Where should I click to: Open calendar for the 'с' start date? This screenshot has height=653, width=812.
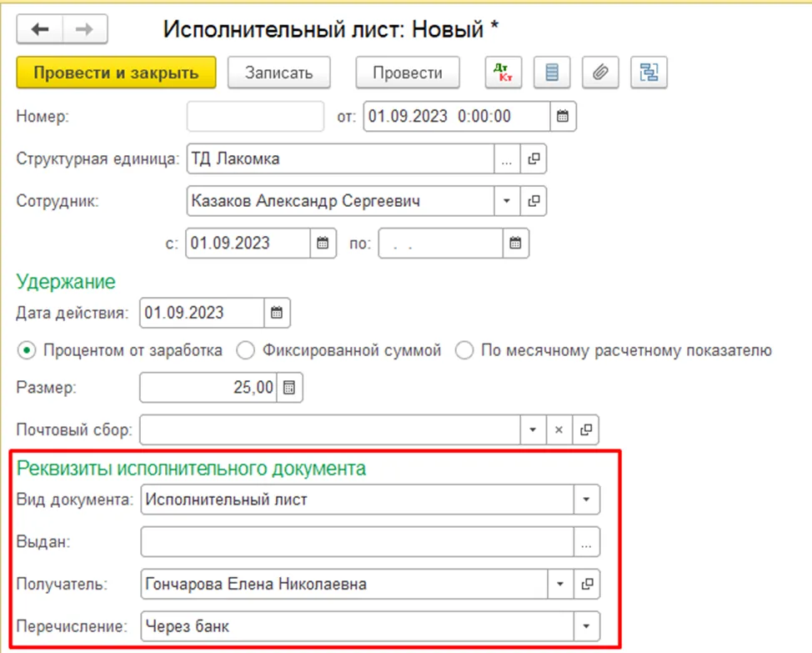[323, 244]
